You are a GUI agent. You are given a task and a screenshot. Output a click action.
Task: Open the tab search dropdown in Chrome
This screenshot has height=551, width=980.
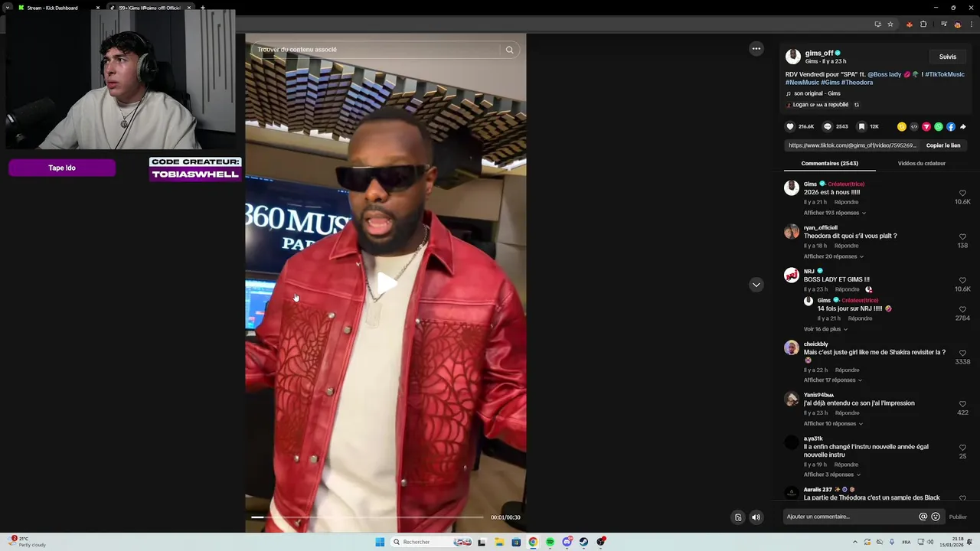tap(8, 8)
